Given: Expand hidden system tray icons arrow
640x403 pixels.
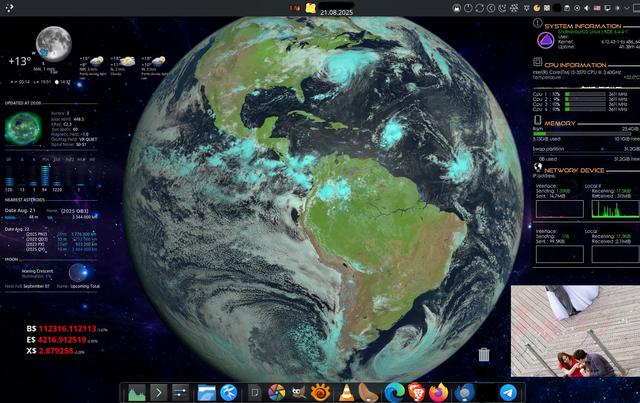Looking at the screenshot, I should tap(627, 8).
